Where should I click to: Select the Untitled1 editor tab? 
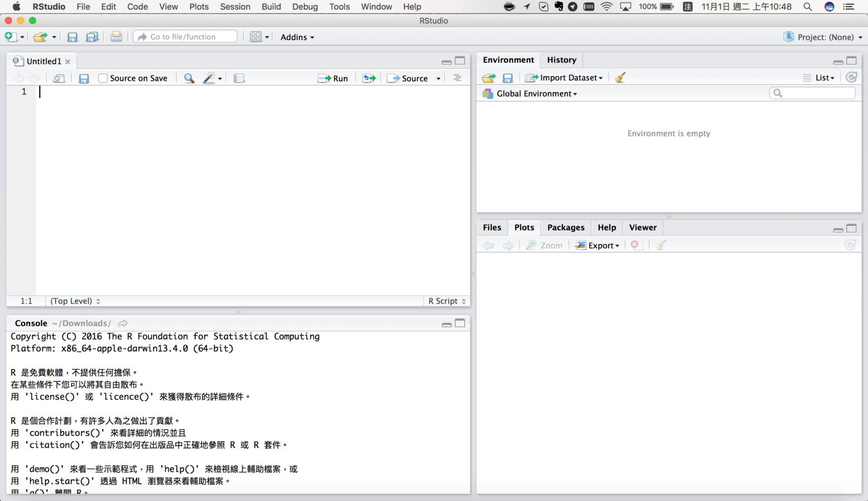click(43, 61)
